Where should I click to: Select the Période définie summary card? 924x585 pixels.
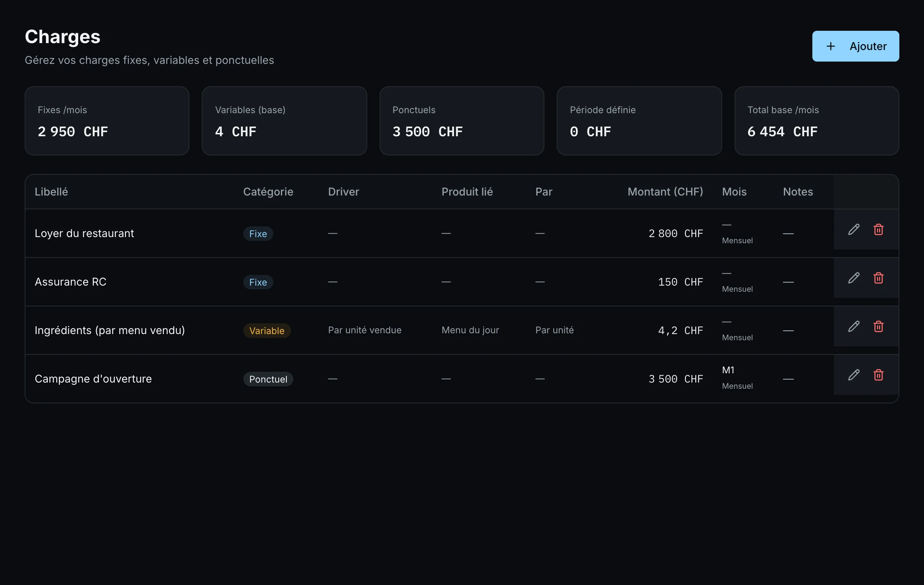pos(639,121)
